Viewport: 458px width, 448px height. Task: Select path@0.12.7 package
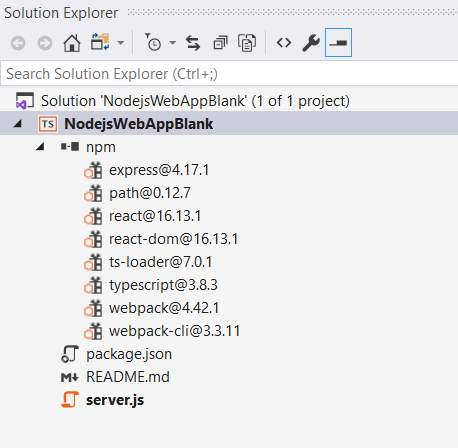[150, 193]
